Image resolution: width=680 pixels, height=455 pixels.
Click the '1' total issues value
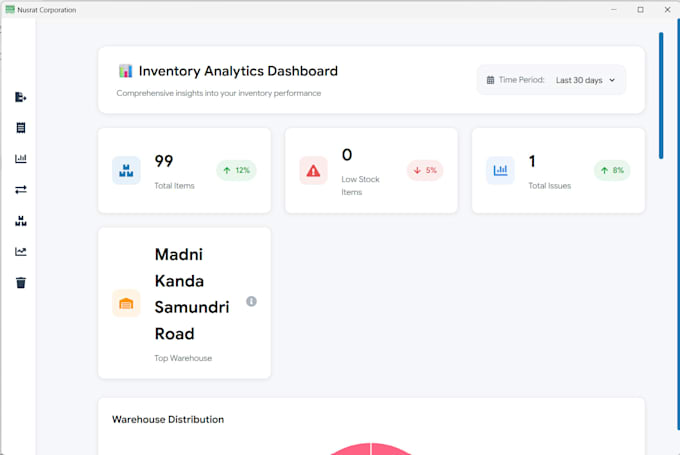(x=532, y=161)
